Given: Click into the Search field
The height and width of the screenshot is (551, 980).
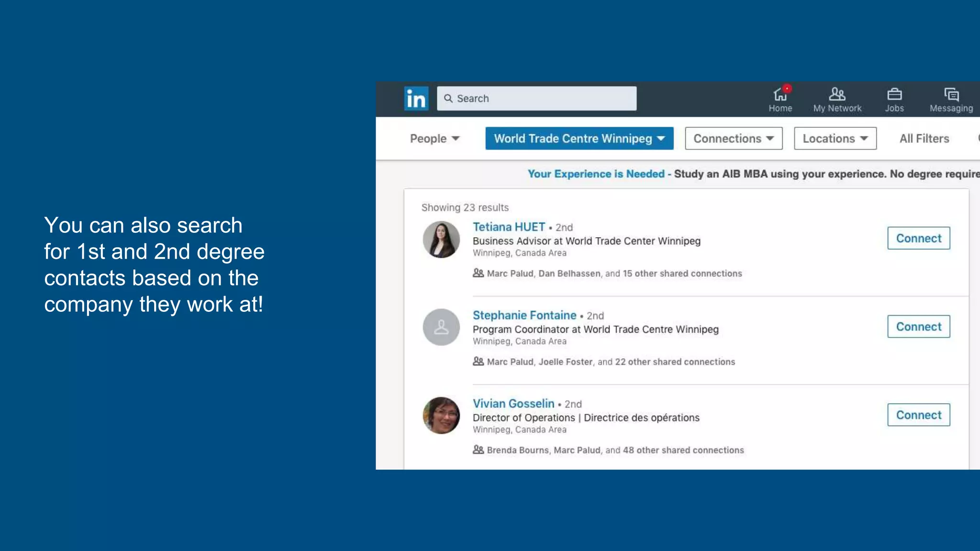Looking at the screenshot, I should coord(536,99).
